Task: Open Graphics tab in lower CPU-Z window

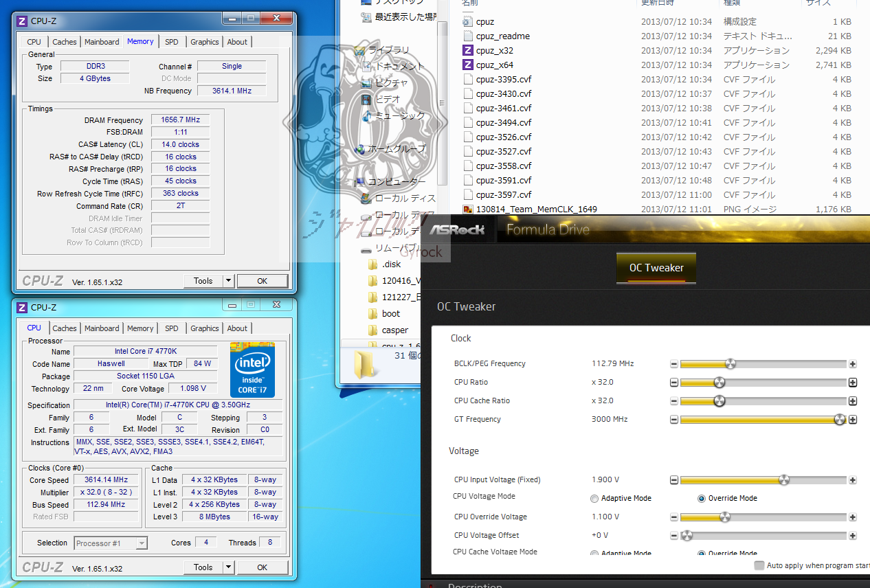Action: pos(205,328)
